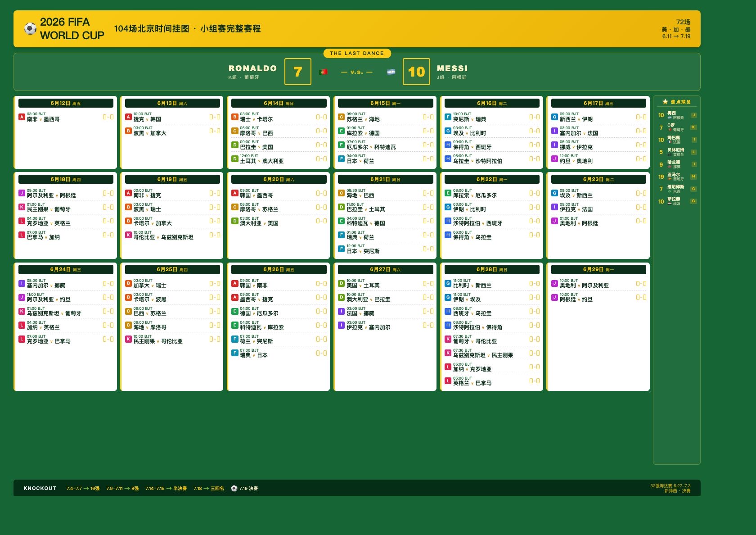Click the group E badge for 科特迪瓦 v 德国
Viewport: 756px width, 535px height.
pyautogui.click(x=341, y=221)
